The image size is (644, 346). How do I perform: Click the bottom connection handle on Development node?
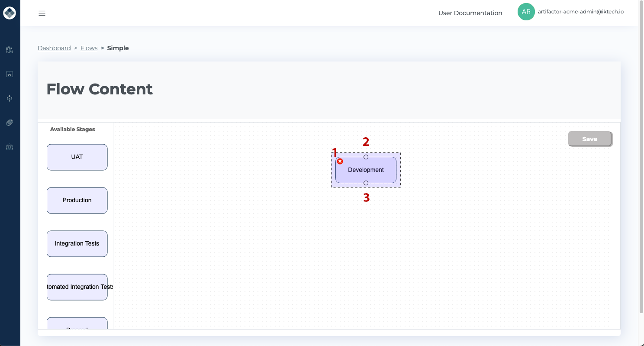click(x=366, y=183)
